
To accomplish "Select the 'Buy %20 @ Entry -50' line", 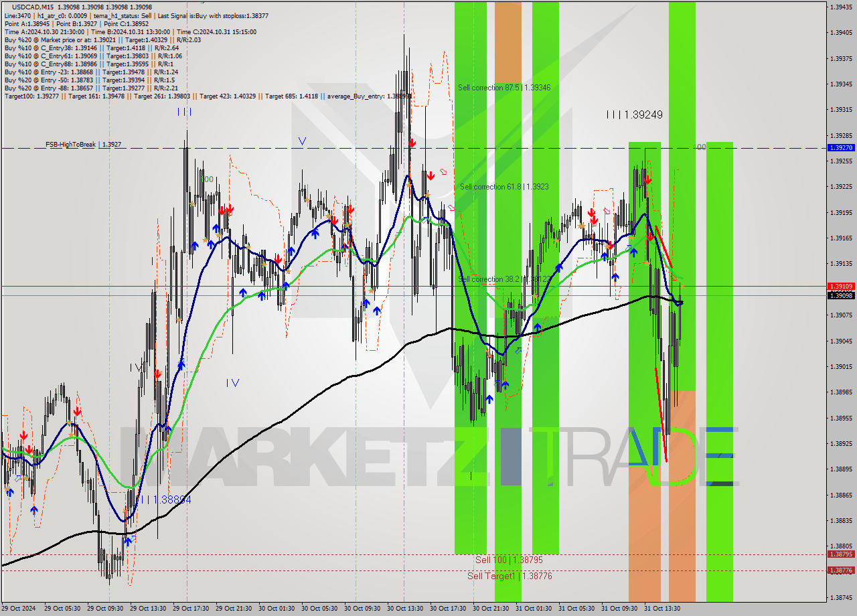I will (89, 80).
